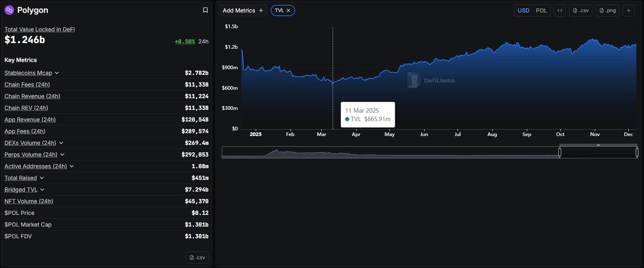Viewport: 644px width, 268px height.
Task: Click the Chain Fees (24h) label
Action: coord(27,85)
